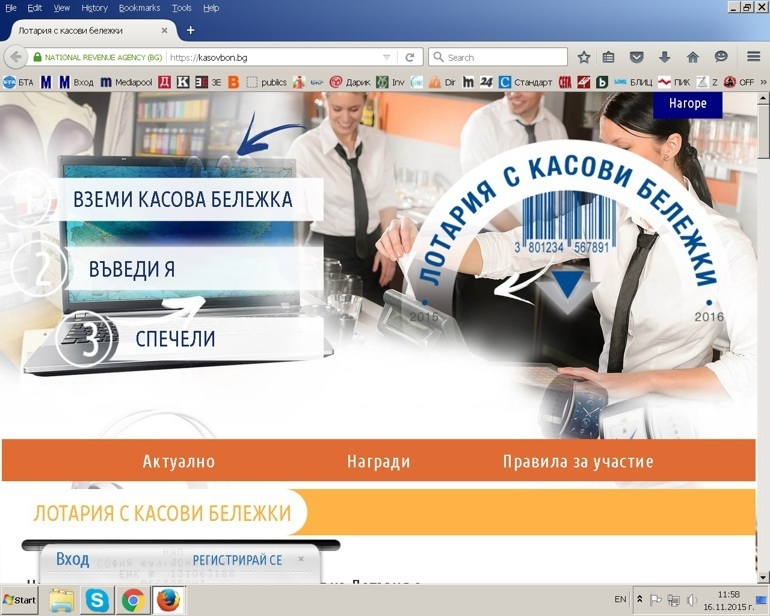The image size is (770, 616).
Task: Open the Inv bookmark
Action: point(390,83)
